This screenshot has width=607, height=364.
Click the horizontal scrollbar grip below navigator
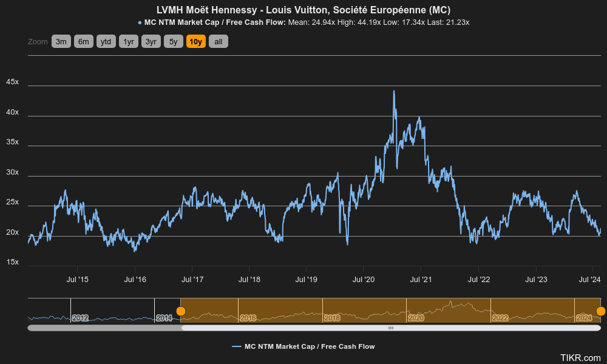[391, 328]
